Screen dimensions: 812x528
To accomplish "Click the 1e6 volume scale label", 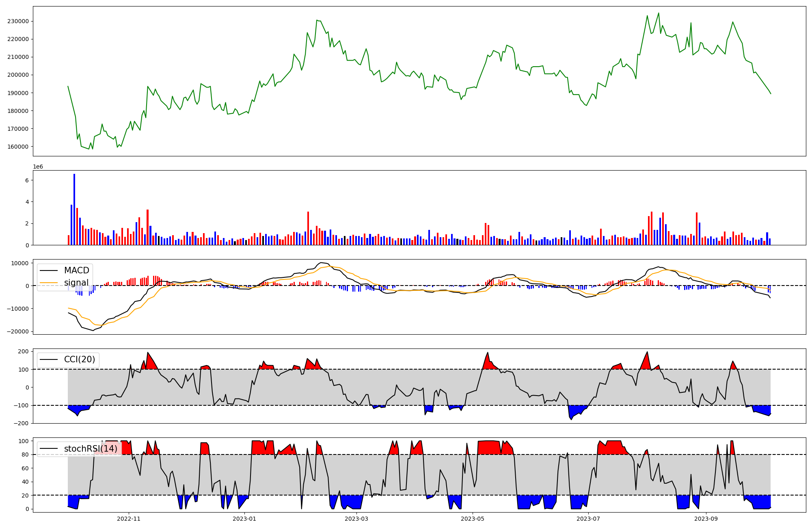I will pyautogui.click(x=38, y=167).
